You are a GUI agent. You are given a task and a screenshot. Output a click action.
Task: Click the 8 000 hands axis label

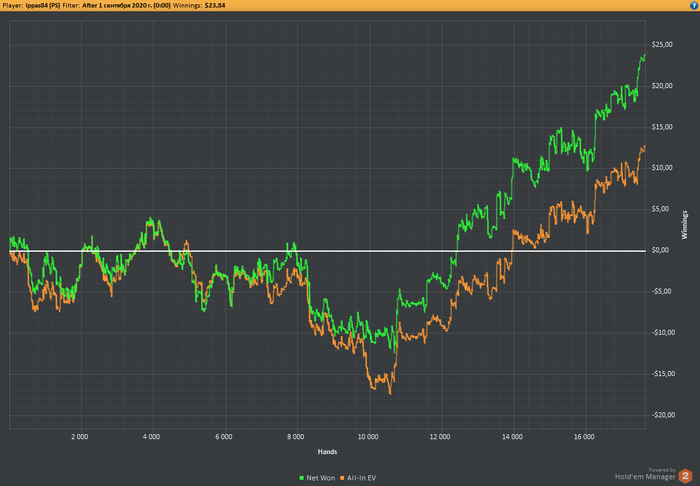[x=296, y=436]
